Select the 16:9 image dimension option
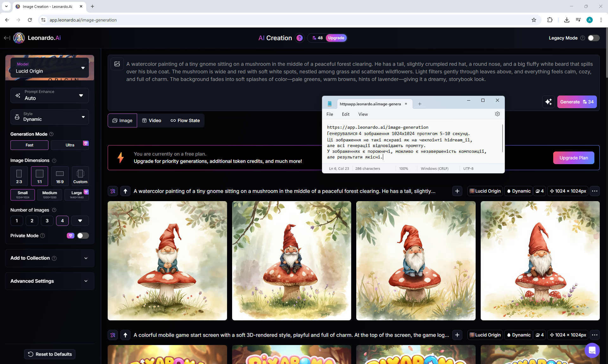The width and height of the screenshot is (608, 364). click(x=60, y=176)
